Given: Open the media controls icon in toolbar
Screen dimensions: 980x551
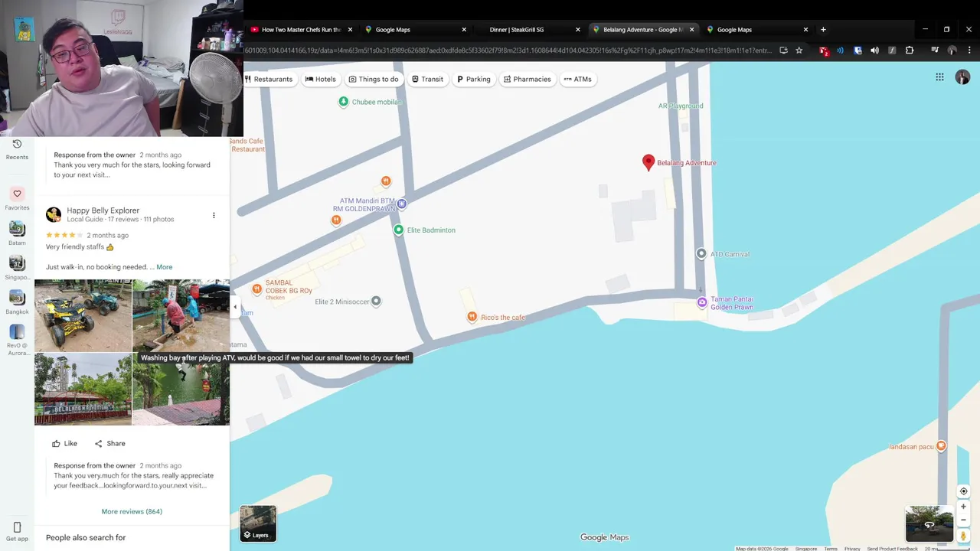Looking at the screenshot, I should (x=935, y=51).
